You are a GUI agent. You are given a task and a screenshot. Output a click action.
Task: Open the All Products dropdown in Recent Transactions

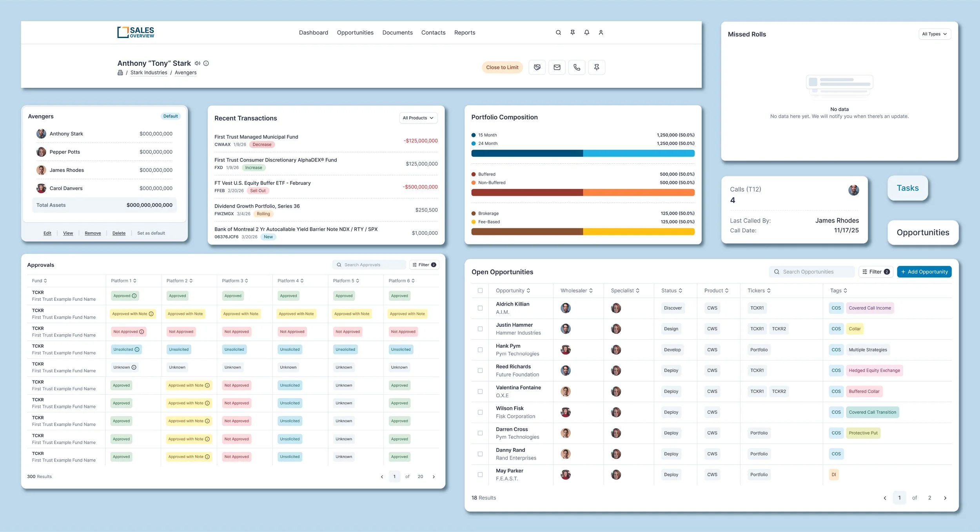(418, 118)
